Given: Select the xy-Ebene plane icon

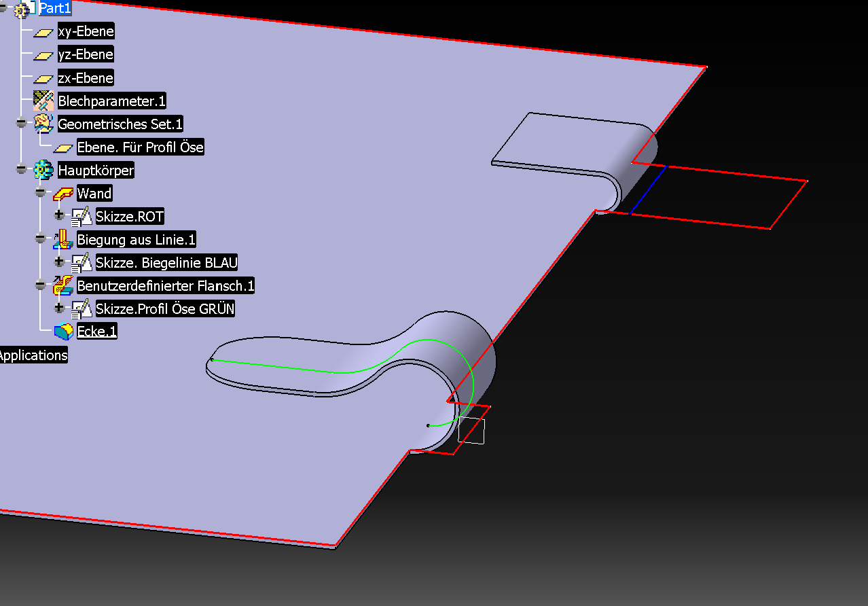Looking at the screenshot, I should [x=44, y=33].
